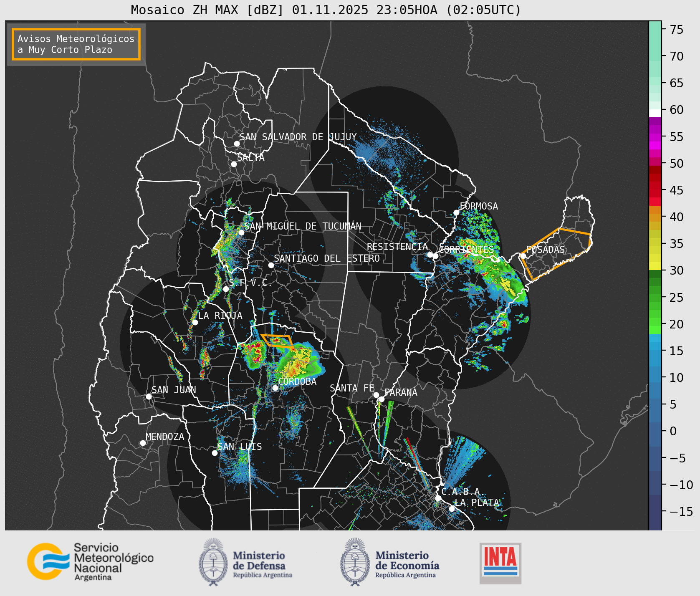The height and width of the screenshot is (596, 700).
Task: Click the orange warning polygon near Posadas
Action: [x=555, y=254]
